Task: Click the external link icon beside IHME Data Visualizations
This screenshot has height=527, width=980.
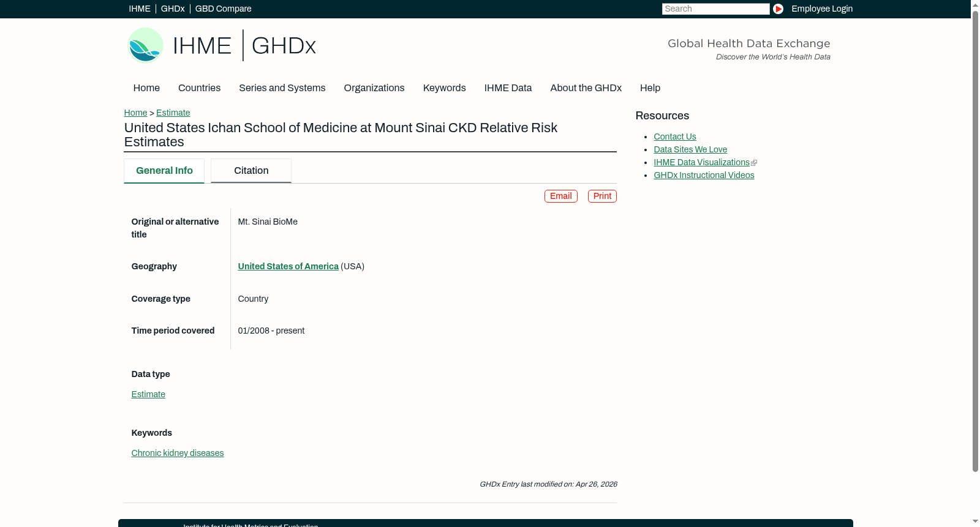Action: coord(754,163)
